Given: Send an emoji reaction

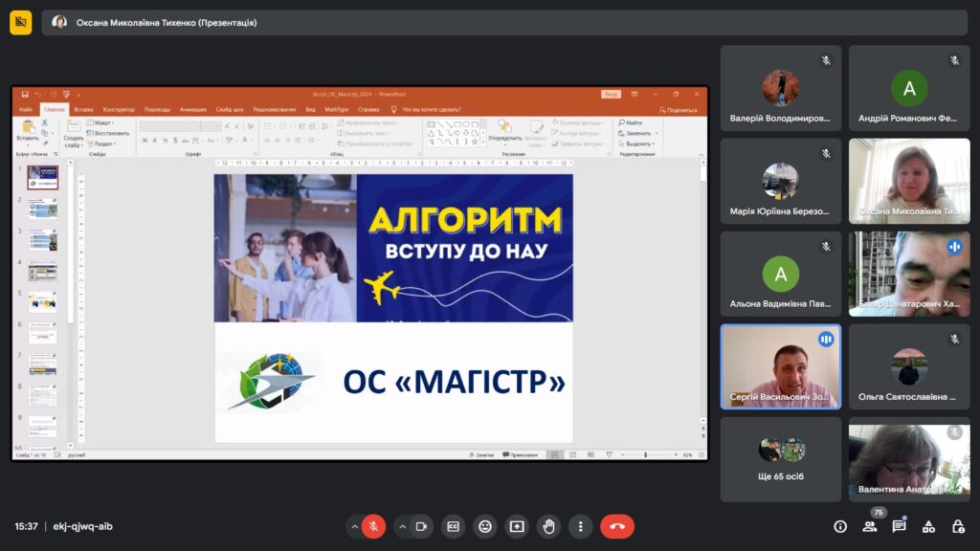Looking at the screenshot, I should (485, 526).
